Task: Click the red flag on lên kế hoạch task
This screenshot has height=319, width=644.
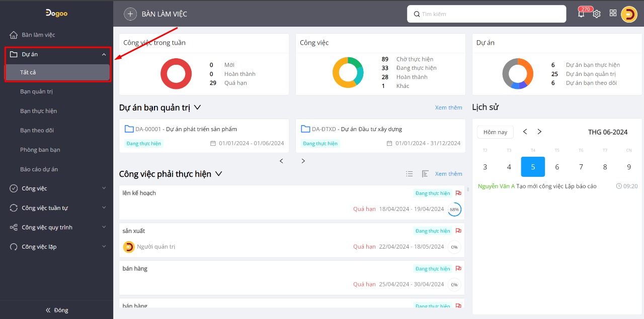Action: [x=458, y=193]
